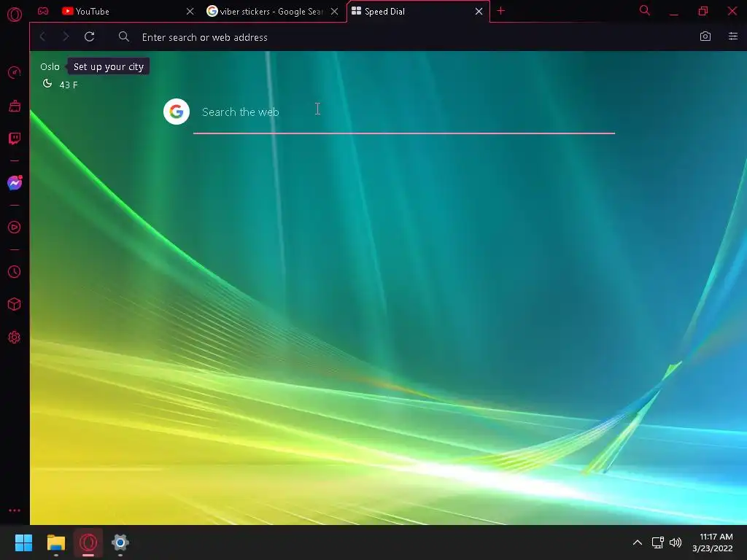Open GX Control speedometer icon in sidebar
The image size is (747, 560).
(x=15, y=72)
